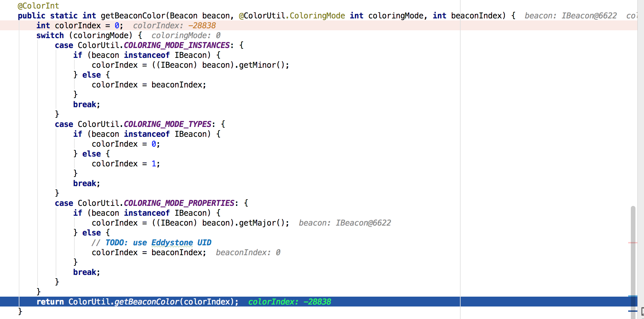Click the getMajor() method call
This screenshot has height=319, width=644.
pos(262,223)
